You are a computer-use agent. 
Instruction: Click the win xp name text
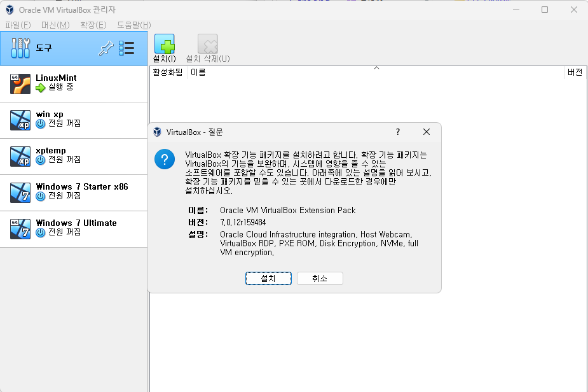click(50, 114)
